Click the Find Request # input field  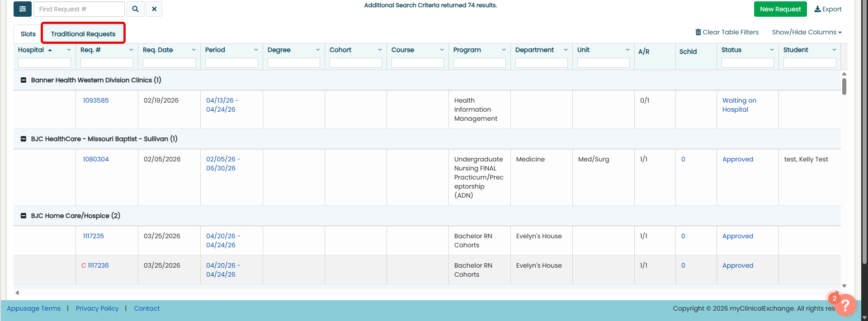[x=79, y=9]
